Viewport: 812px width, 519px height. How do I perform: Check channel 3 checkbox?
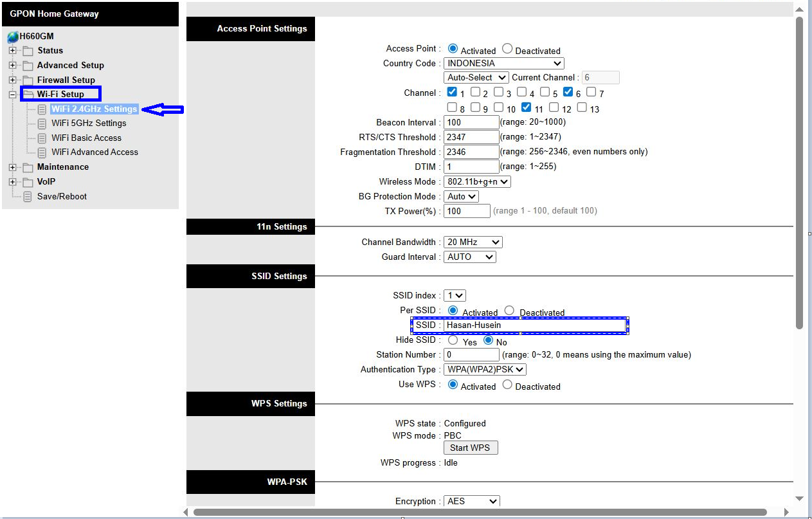pos(500,92)
